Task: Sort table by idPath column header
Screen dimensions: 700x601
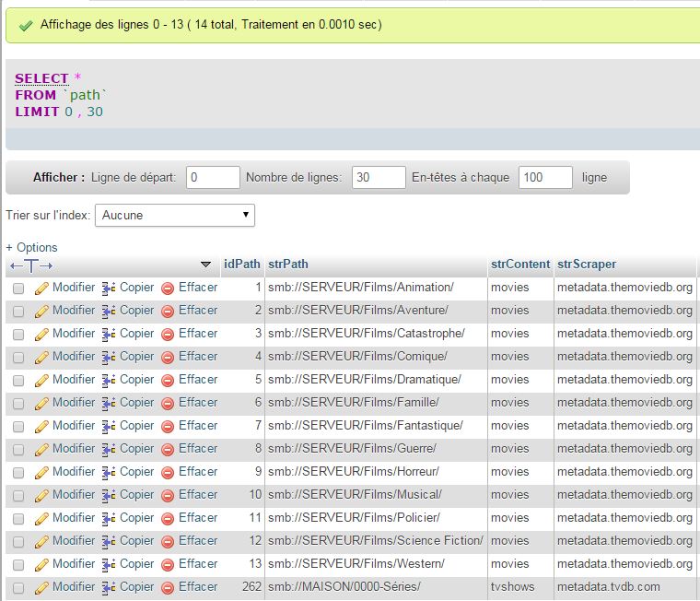Action: [242, 264]
